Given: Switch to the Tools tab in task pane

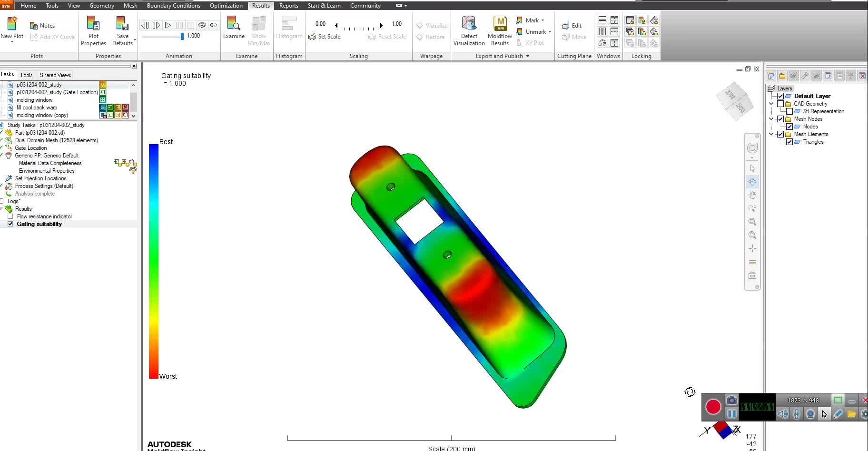Looking at the screenshot, I should pos(26,75).
